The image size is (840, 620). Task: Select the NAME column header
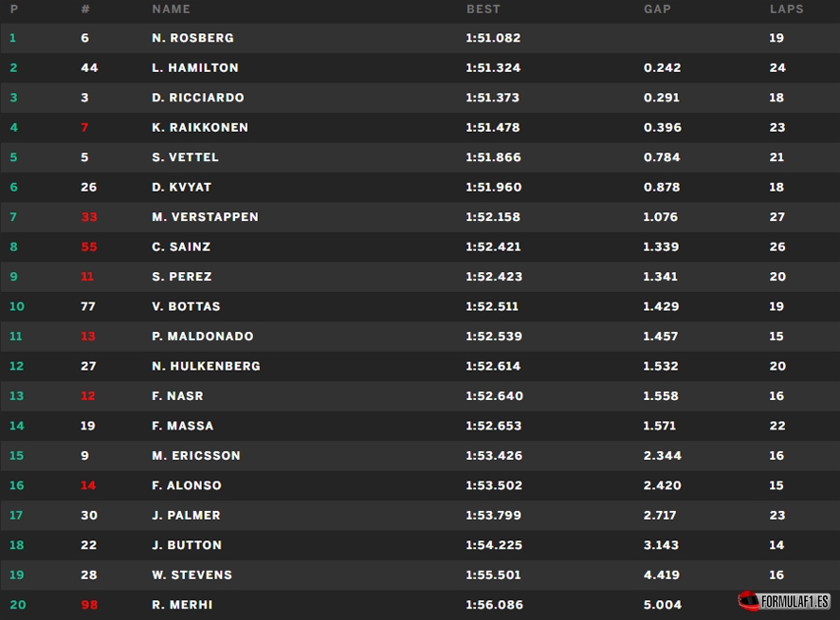click(x=171, y=9)
